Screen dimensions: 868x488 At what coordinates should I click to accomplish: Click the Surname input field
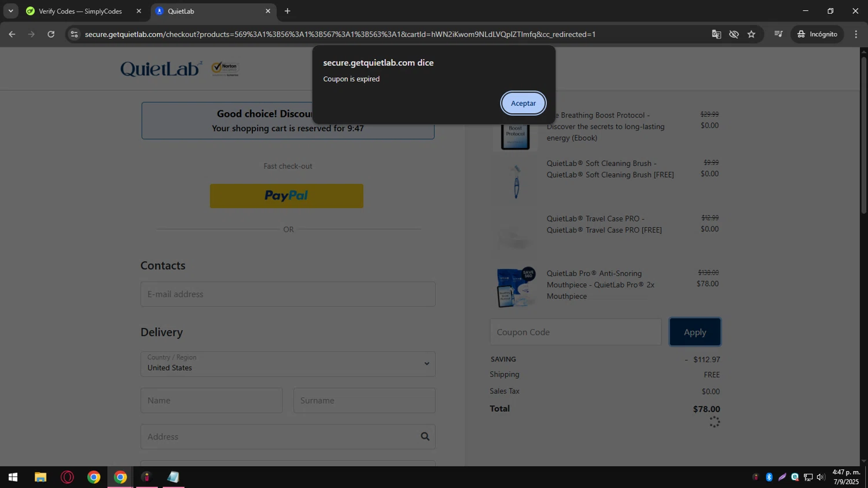(x=364, y=400)
